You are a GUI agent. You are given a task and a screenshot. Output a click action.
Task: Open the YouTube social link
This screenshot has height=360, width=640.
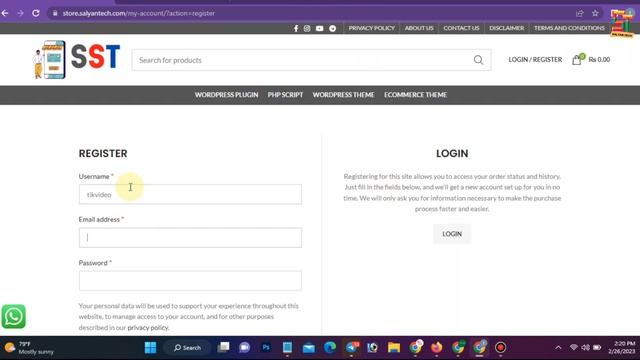(x=320, y=28)
